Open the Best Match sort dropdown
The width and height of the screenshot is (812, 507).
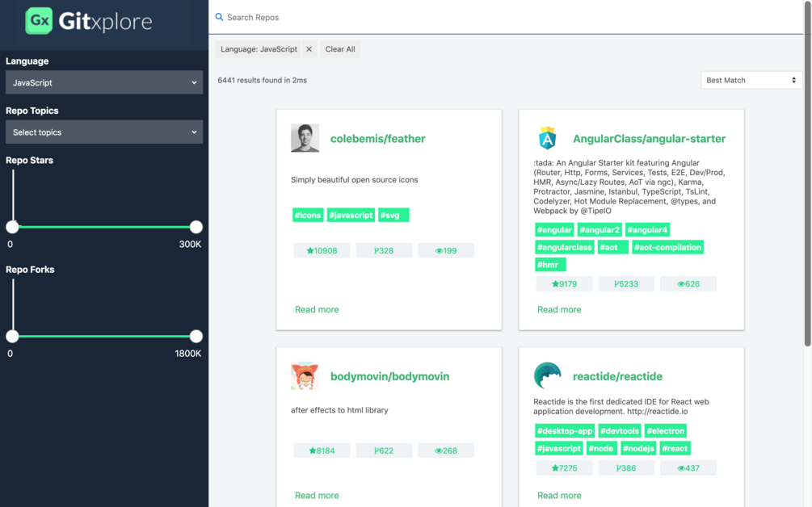(751, 80)
